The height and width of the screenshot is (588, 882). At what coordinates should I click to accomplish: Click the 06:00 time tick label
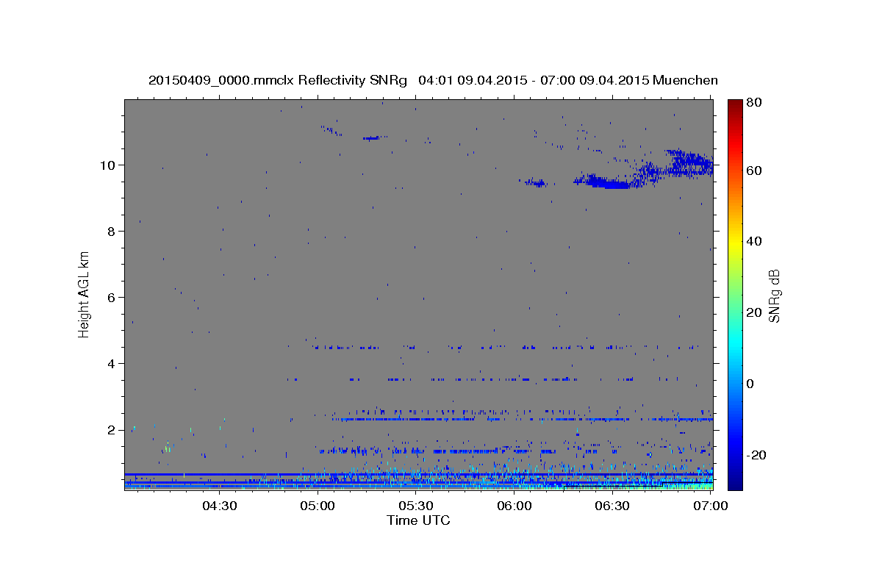click(x=514, y=506)
